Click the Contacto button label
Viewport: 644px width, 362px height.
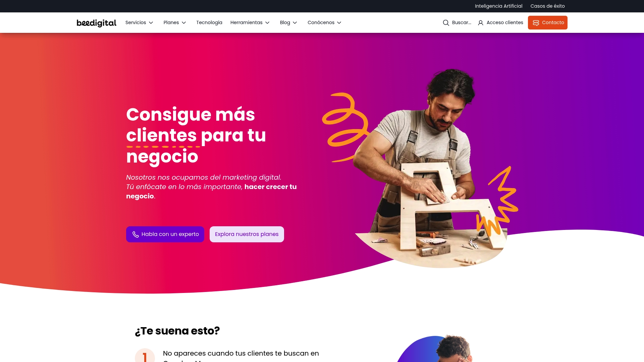(553, 22)
